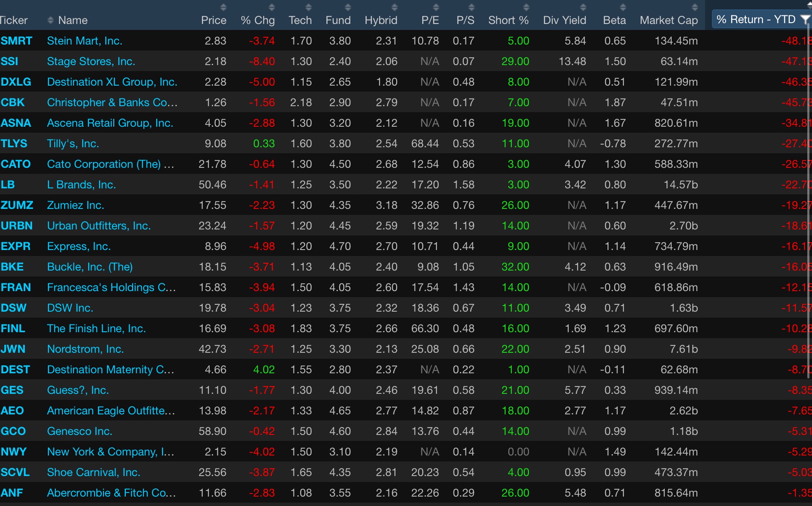Click the sort arrows icon beside Name
Viewport: 812px width, 506px height.
(x=50, y=20)
